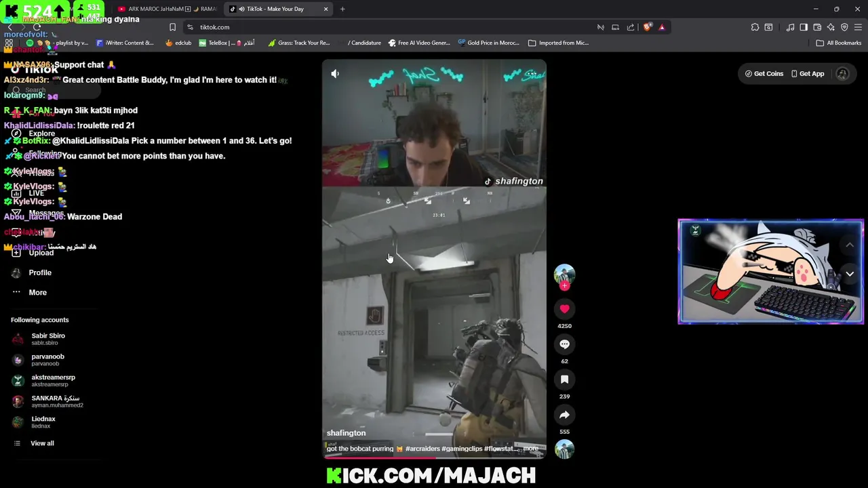The width and height of the screenshot is (868, 488).
Task: Open LIVE in the TikTok sidebar
Action: (36, 193)
